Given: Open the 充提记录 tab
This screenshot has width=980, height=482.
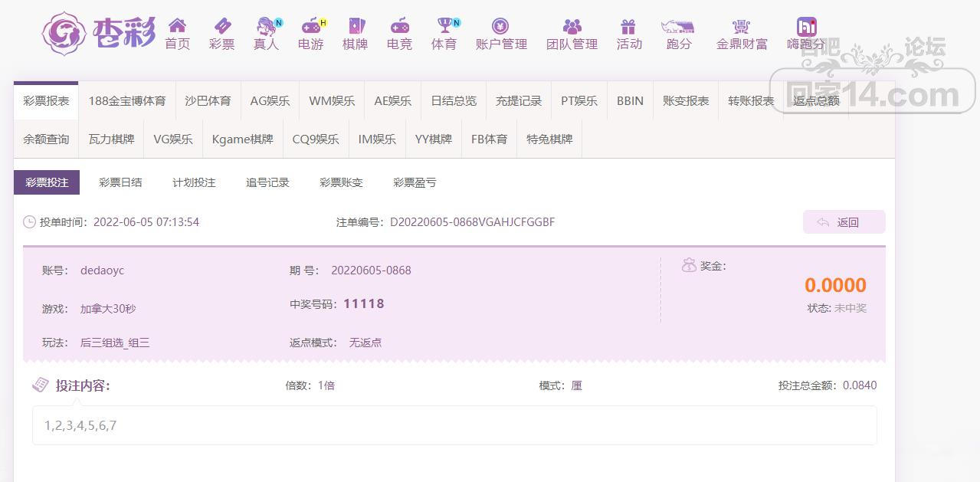Looking at the screenshot, I should (519, 101).
